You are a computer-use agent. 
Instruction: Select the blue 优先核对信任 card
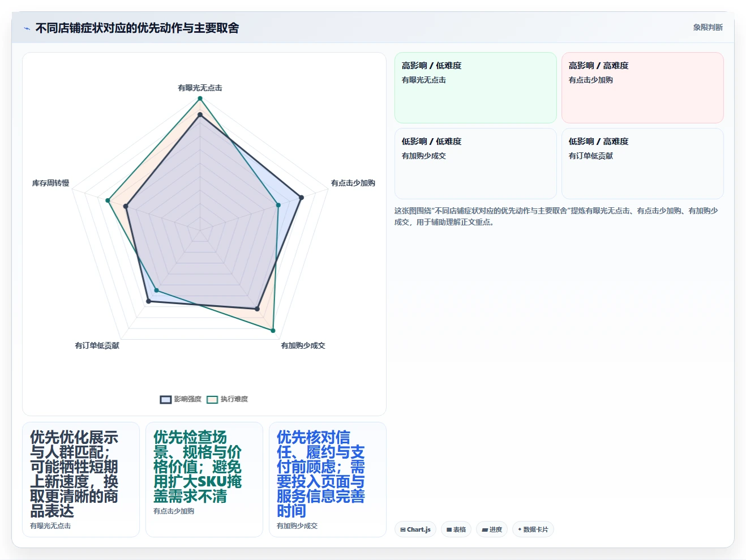[328, 480]
